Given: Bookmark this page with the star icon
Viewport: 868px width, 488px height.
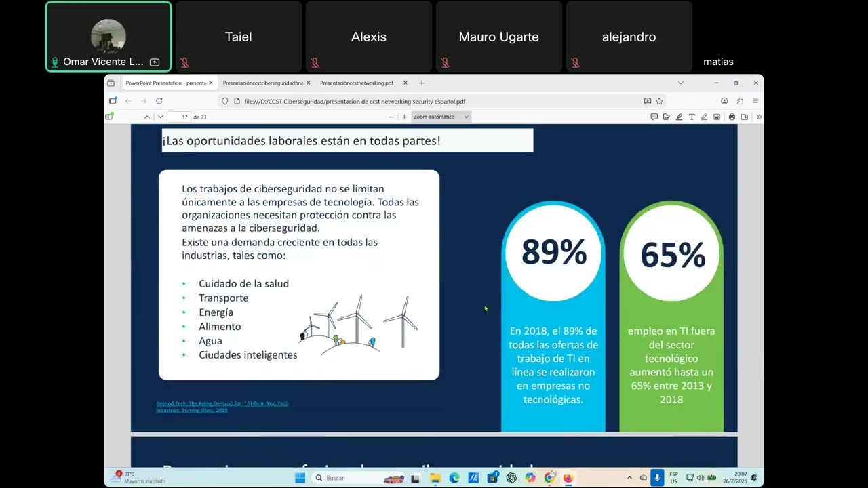Looking at the screenshot, I should (x=659, y=101).
